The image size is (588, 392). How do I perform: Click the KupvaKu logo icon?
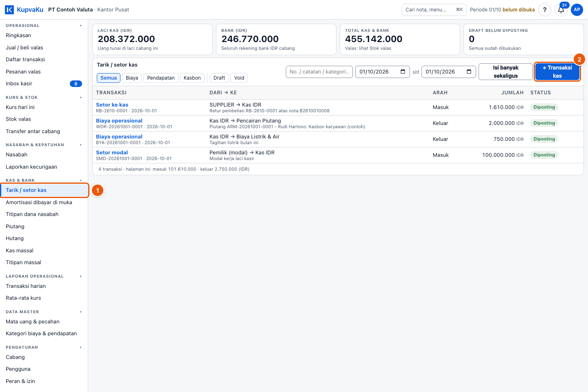pyautogui.click(x=9, y=10)
